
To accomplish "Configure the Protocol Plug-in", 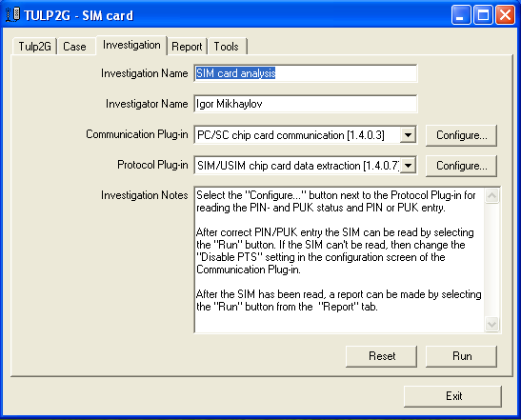I will [x=462, y=166].
